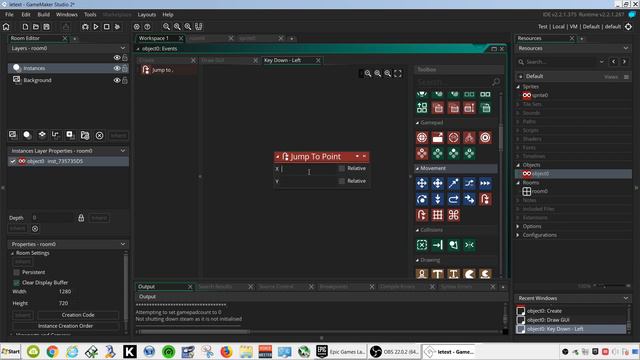Switch to the Key Down - Left tab
Image resolution: width=640 pixels, height=360 pixels.
pyautogui.click(x=282, y=60)
